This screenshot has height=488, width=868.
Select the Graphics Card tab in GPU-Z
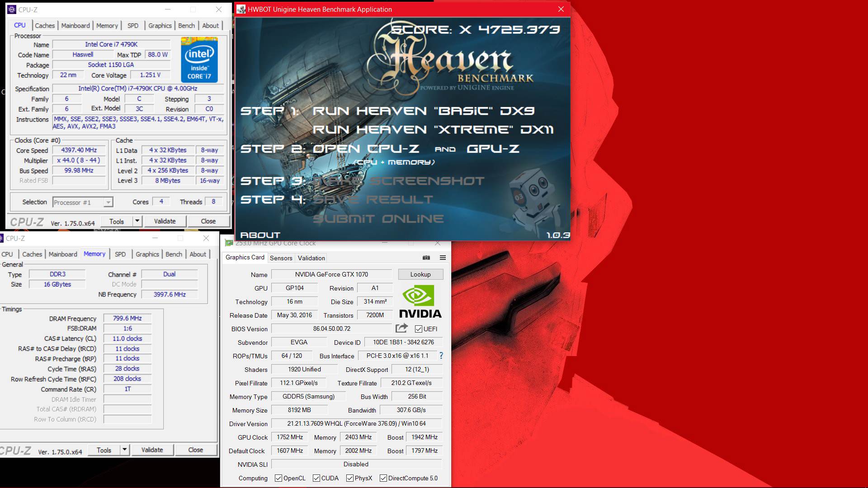[x=245, y=258]
